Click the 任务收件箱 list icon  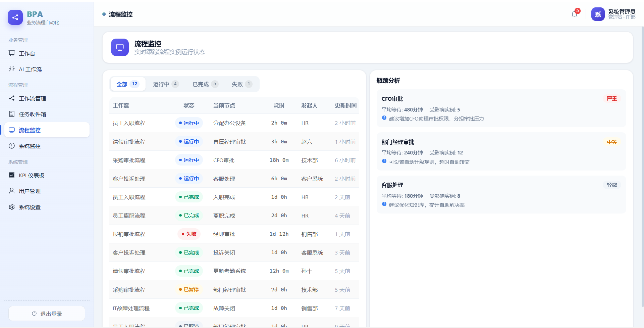[x=12, y=114]
